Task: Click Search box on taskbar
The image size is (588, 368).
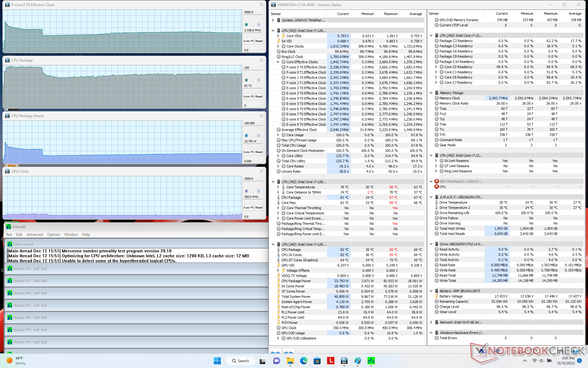Action: 240,361
